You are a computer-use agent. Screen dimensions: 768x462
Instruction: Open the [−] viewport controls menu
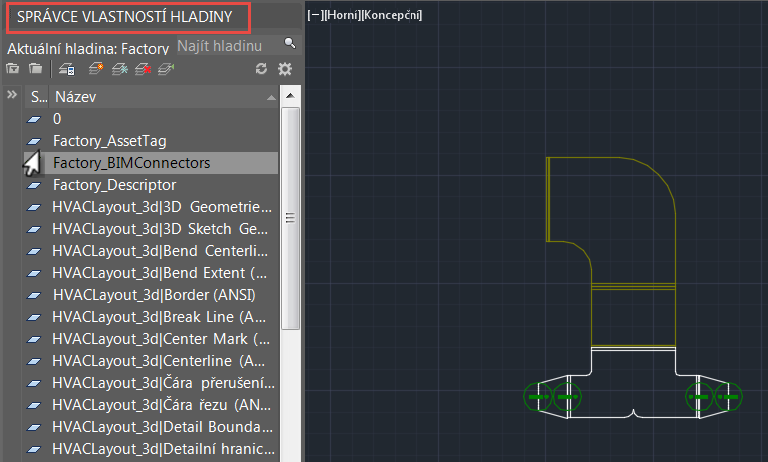tap(315, 15)
